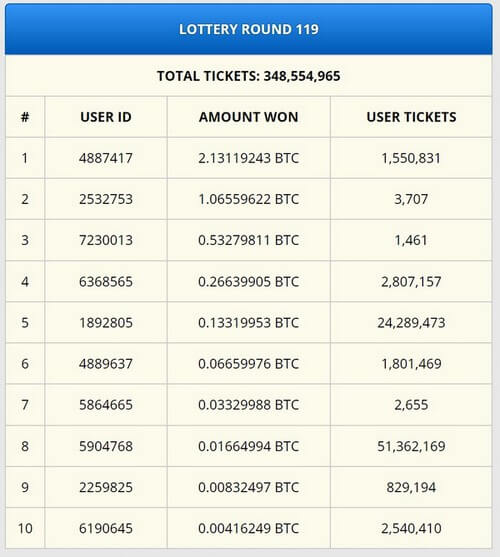
Task: Click the AMOUNT WON column header
Action: [x=249, y=117]
